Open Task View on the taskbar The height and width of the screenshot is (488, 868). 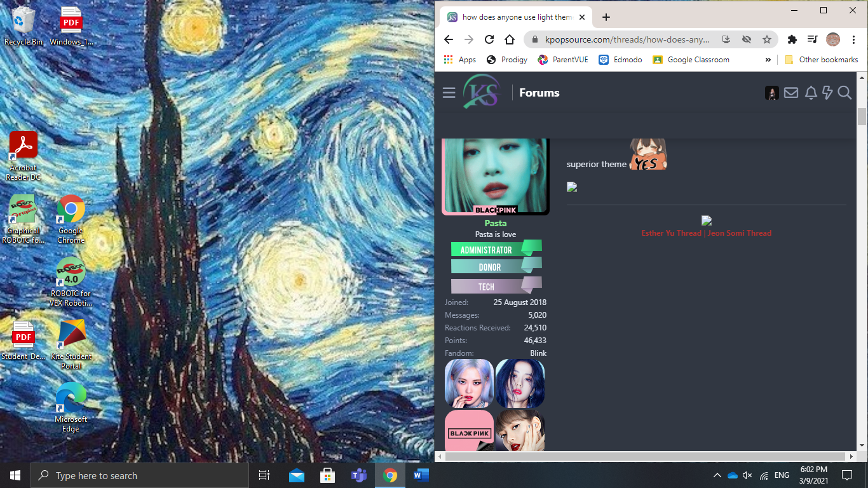coord(264,475)
